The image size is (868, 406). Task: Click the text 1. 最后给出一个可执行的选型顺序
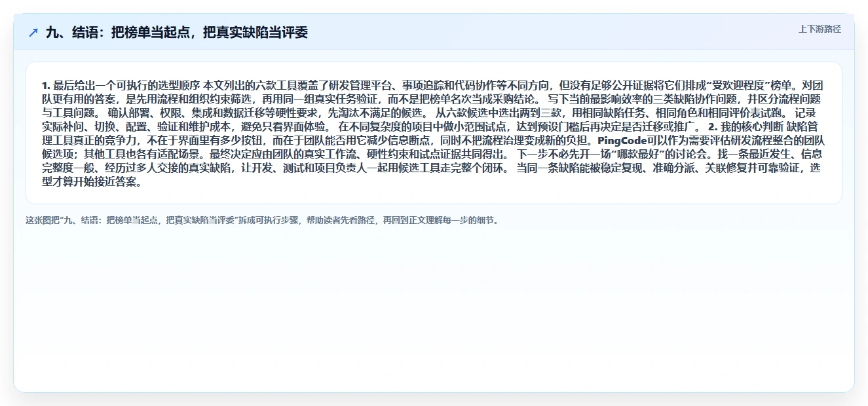pos(121,86)
